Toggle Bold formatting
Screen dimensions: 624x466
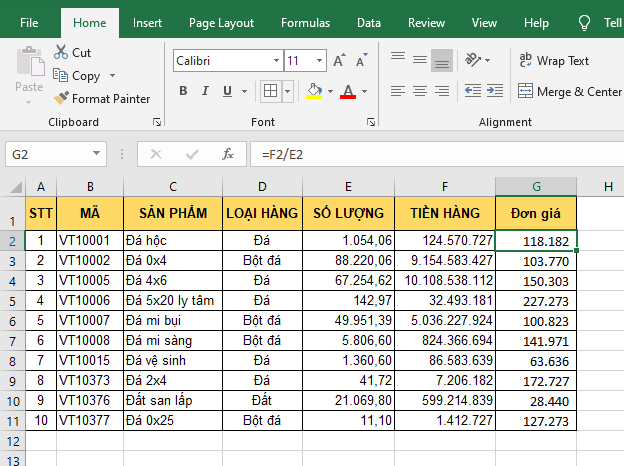(183, 91)
